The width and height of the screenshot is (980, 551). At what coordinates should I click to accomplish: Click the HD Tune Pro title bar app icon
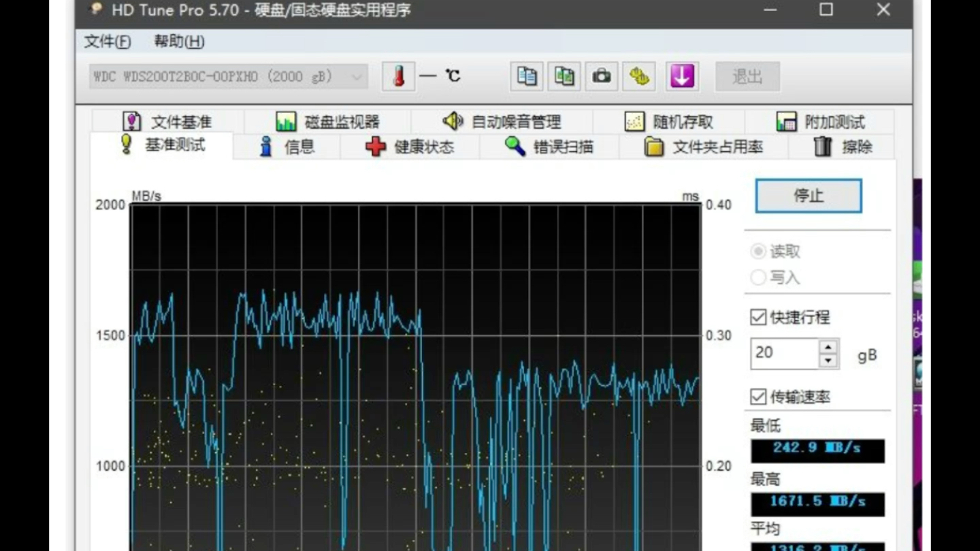(x=97, y=10)
